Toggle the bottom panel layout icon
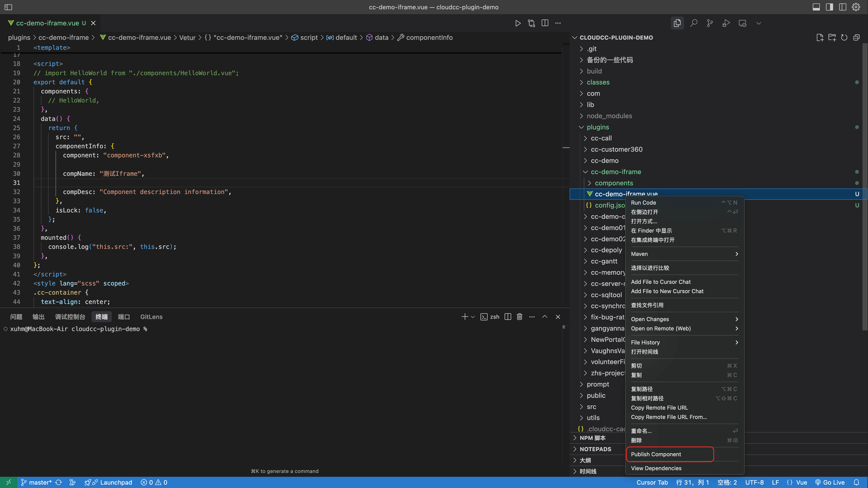 [x=816, y=7]
